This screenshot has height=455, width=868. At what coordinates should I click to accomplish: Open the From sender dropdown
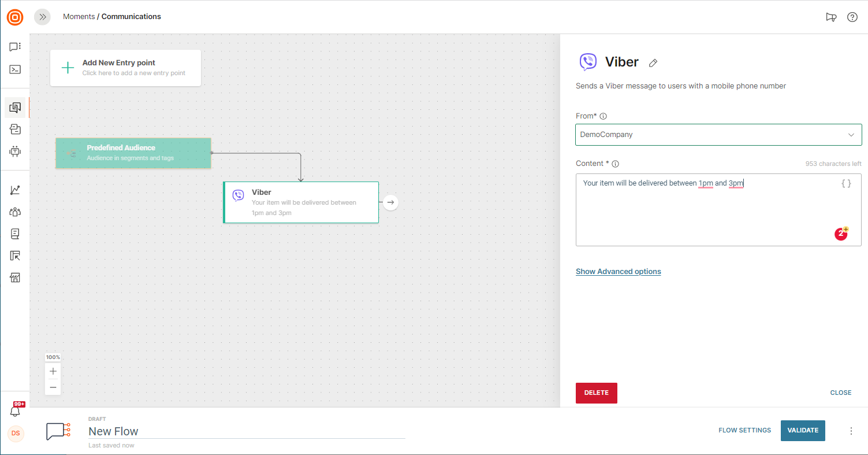(718, 135)
